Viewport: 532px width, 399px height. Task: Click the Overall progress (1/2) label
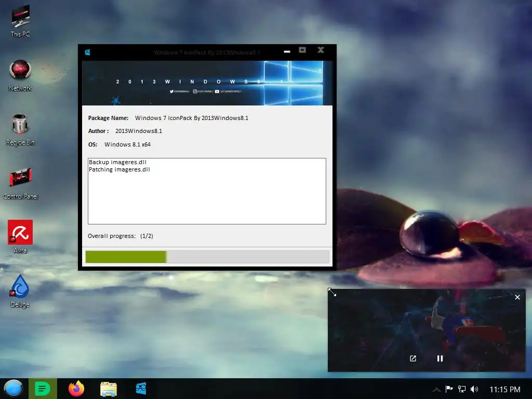(x=121, y=236)
